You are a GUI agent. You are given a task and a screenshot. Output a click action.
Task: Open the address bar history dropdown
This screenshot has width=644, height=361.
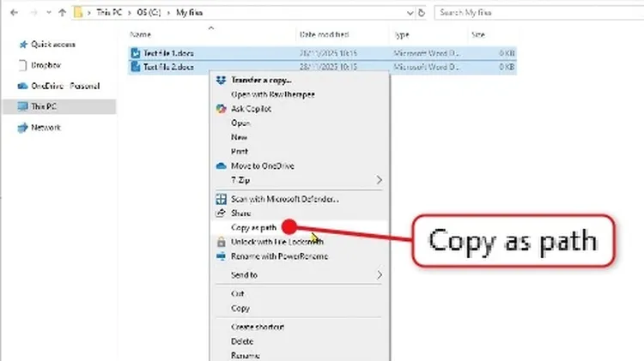[408, 13]
